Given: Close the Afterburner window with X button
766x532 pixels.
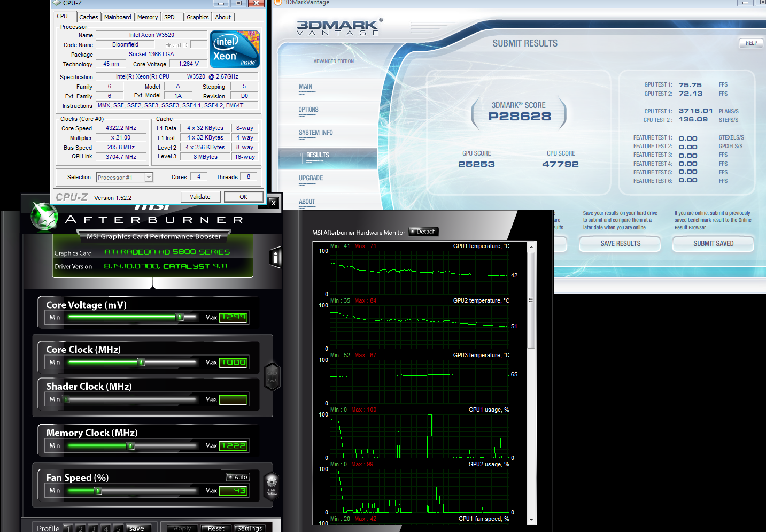Looking at the screenshot, I should (x=273, y=203).
